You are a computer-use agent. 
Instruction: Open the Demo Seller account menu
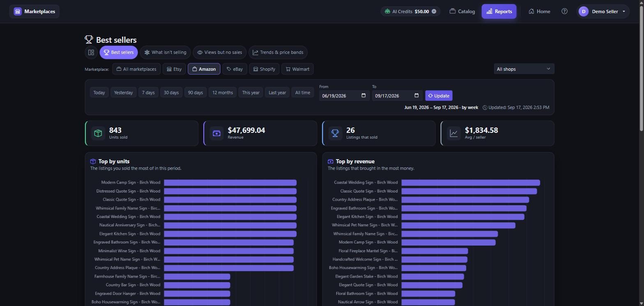coord(603,12)
